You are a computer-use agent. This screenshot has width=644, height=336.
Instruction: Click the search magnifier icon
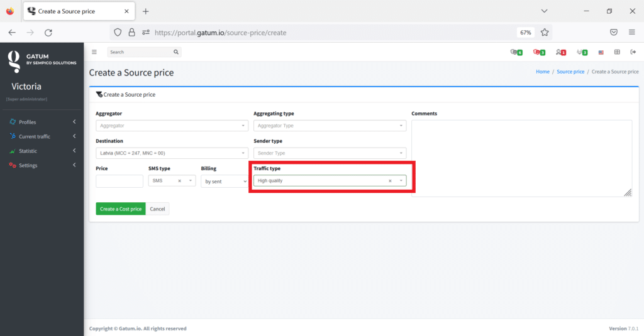point(176,52)
